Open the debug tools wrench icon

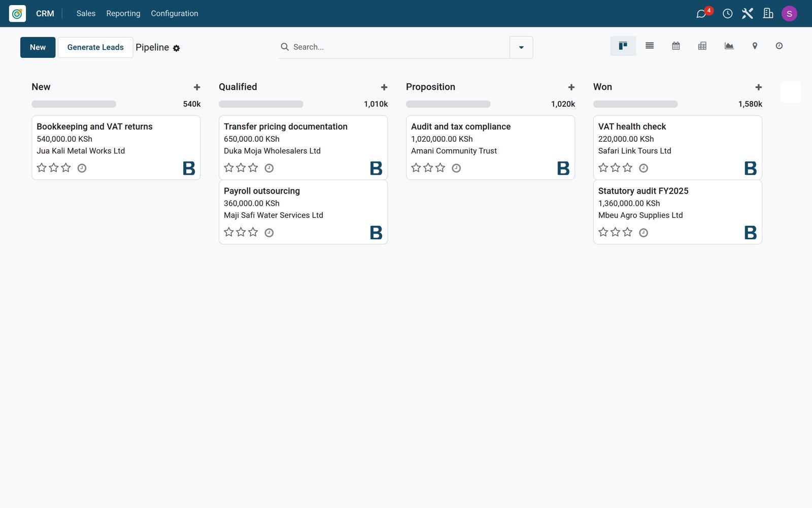747,14
